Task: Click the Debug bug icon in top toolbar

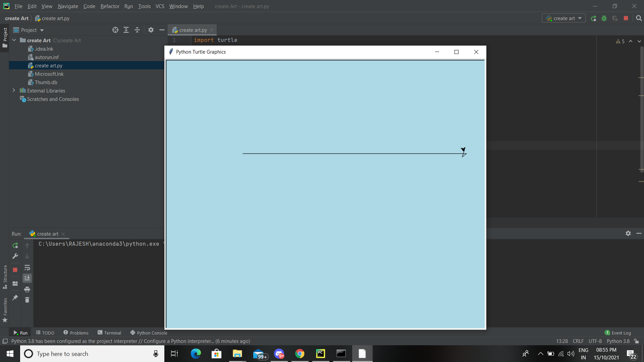Action: [x=604, y=18]
